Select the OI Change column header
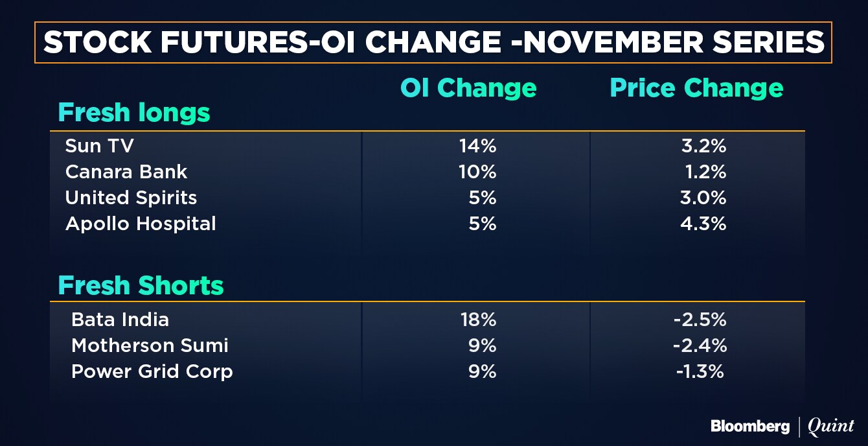The width and height of the screenshot is (868, 446). click(468, 88)
